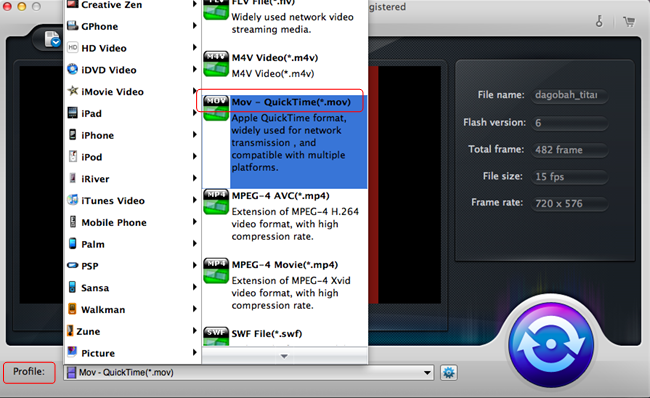650x398 pixels.
Task: Expand the Creative Zen submenu arrow
Action: click(x=195, y=4)
